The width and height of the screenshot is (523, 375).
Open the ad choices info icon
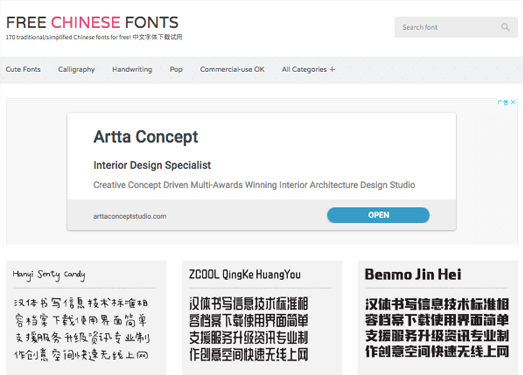pyautogui.click(x=503, y=102)
